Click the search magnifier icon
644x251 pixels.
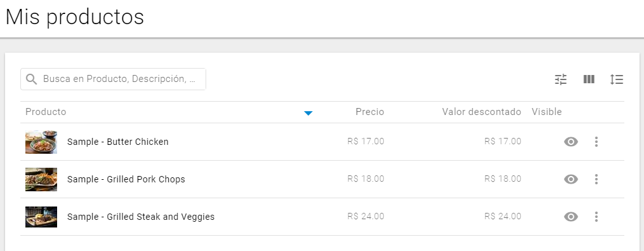[32, 79]
